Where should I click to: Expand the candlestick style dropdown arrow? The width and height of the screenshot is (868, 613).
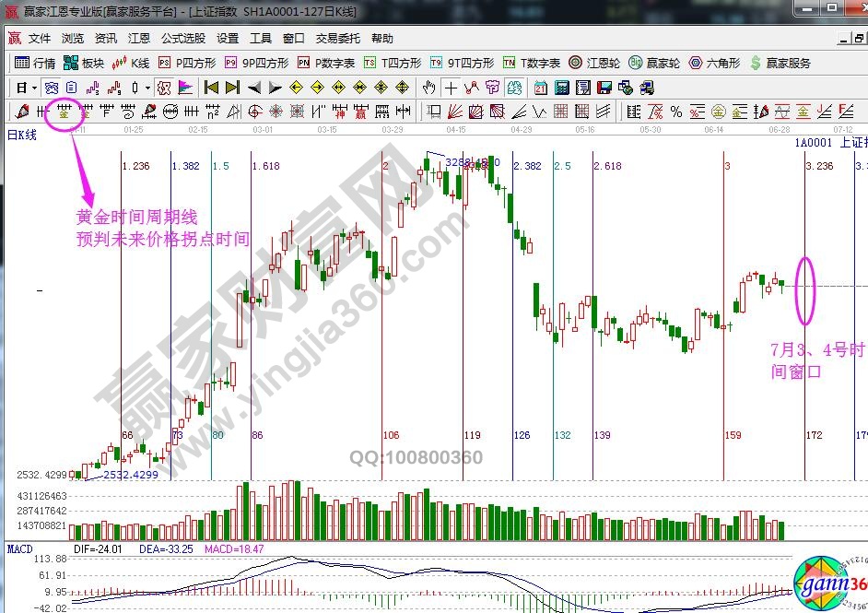148,88
